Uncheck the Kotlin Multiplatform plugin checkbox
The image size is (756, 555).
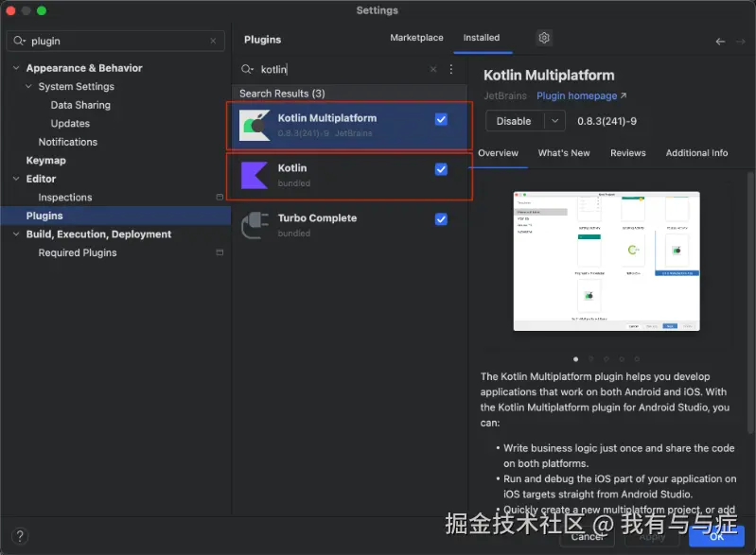click(x=441, y=119)
